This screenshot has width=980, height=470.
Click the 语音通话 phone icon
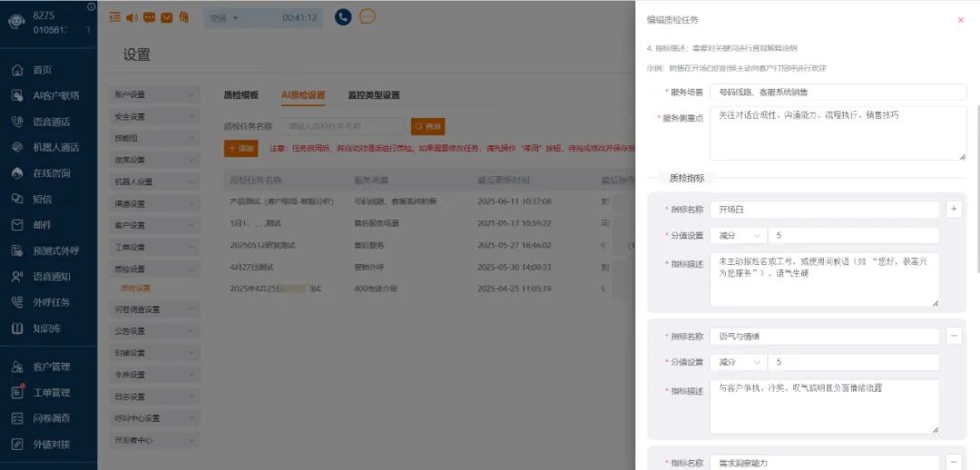(17, 122)
